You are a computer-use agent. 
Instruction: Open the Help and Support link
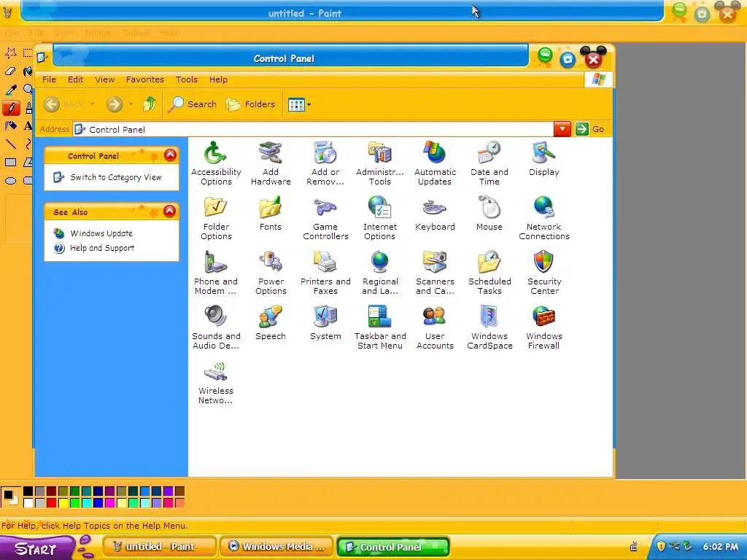point(102,248)
